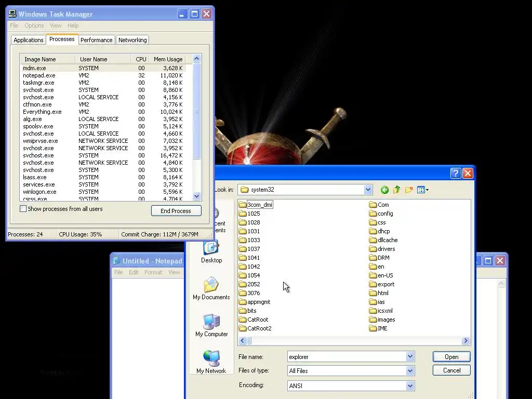Open Notepad Edit menu
The image size is (532, 399).
click(x=134, y=272)
